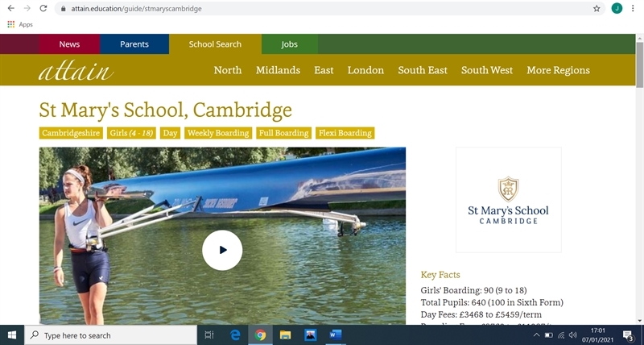Click the padlock site info icon
Image resolution: width=644 pixels, height=345 pixels.
(63, 9)
